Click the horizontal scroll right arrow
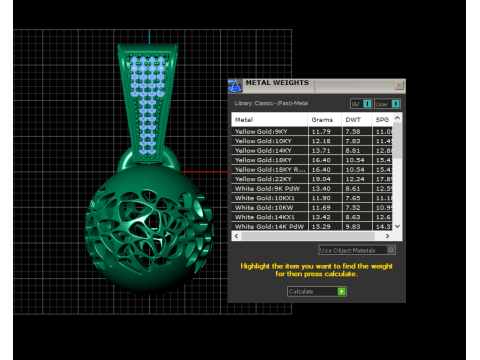 point(387,236)
